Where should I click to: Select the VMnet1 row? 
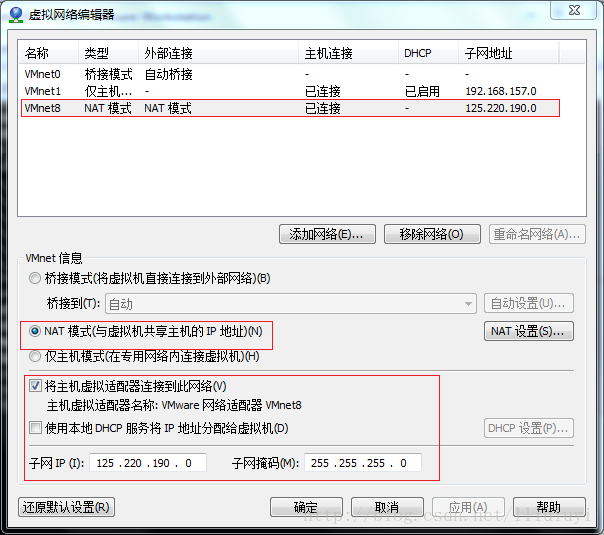290,91
